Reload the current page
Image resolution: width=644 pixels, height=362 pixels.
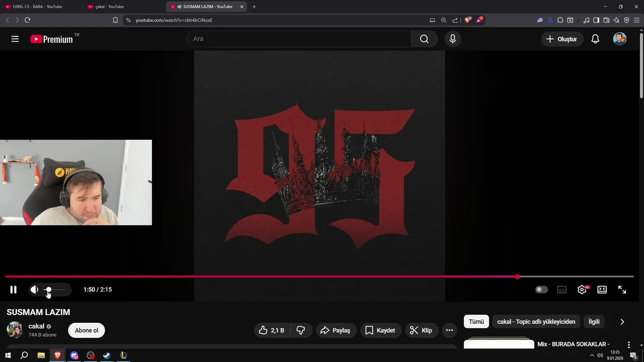(x=27, y=20)
